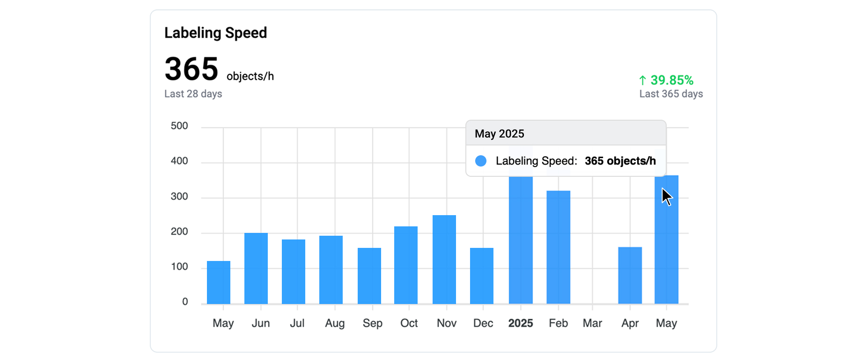Select the Jul bar in the chart

click(294, 272)
